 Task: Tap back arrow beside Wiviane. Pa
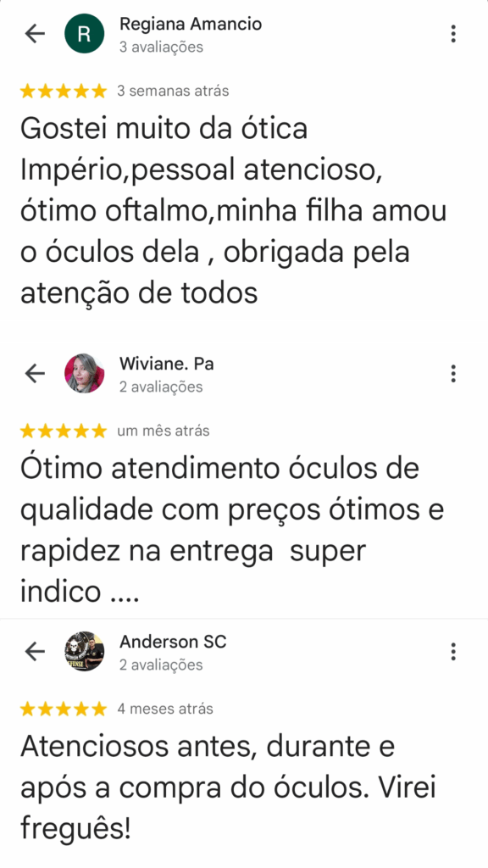[34, 374]
